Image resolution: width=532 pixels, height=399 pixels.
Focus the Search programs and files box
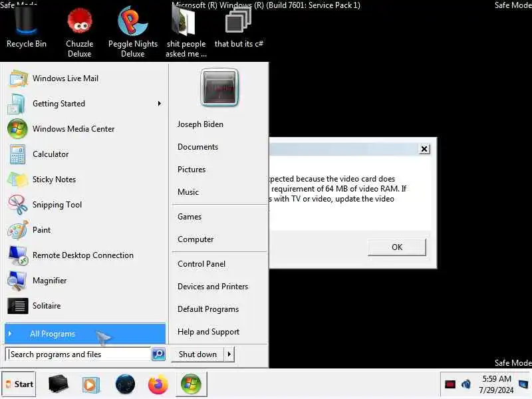(78, 354)
